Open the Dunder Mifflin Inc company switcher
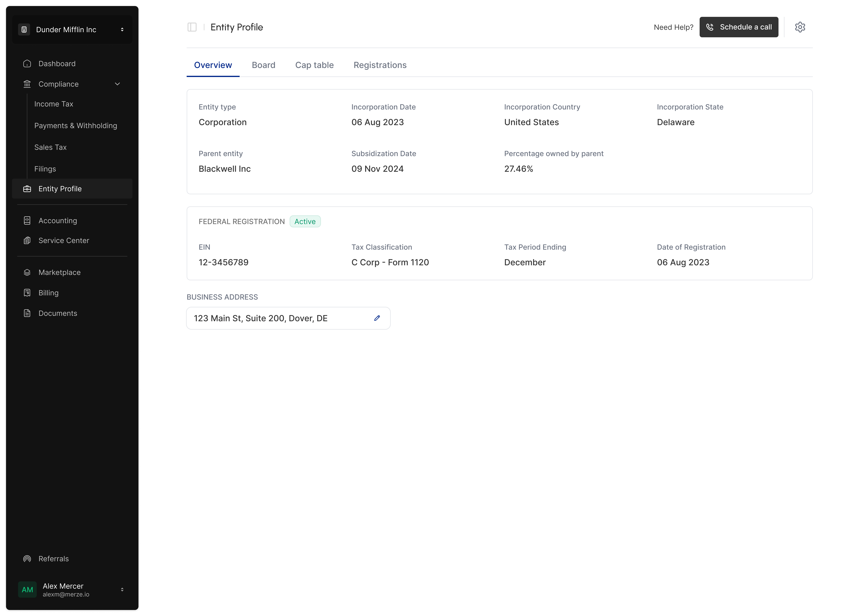The height and width of the screenshot is (616, 867). point(72,30)
